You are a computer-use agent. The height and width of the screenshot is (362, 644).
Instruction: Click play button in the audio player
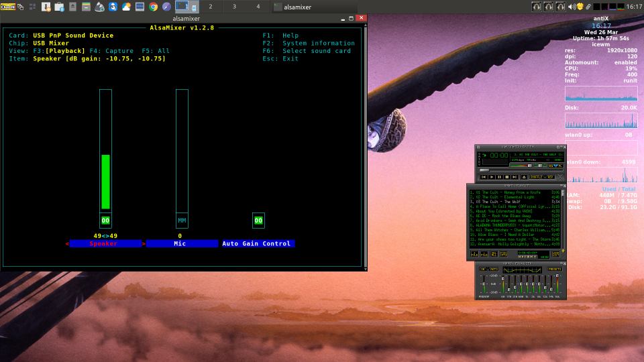[492, 177]
